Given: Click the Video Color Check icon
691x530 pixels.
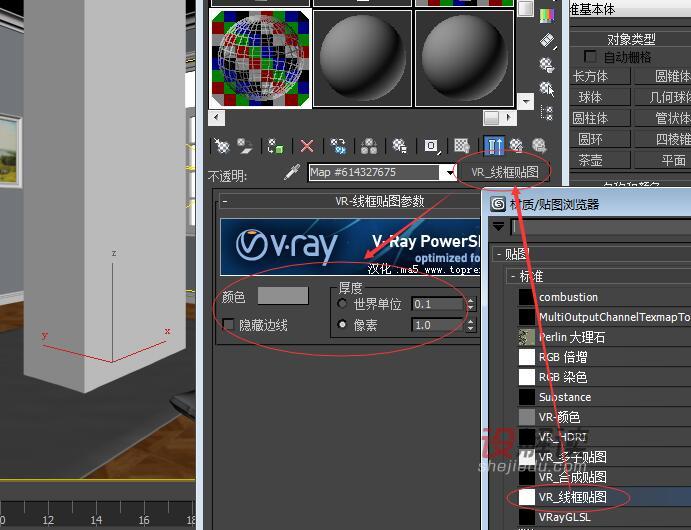Looking at the screenshot, I should (547, 16).
